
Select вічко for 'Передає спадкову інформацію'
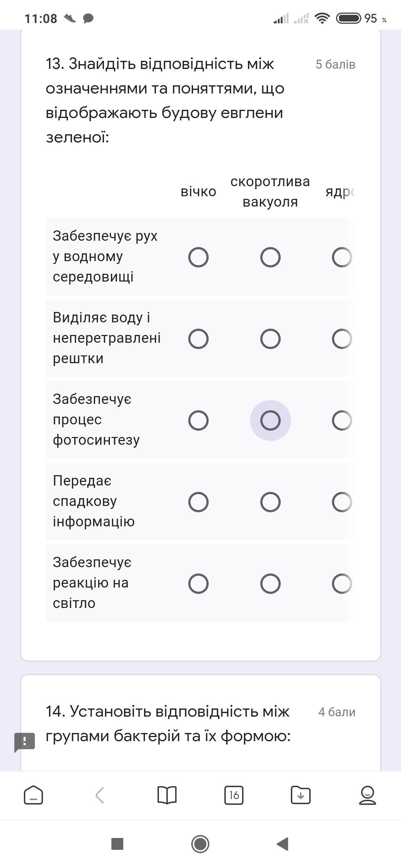[198, 502]
